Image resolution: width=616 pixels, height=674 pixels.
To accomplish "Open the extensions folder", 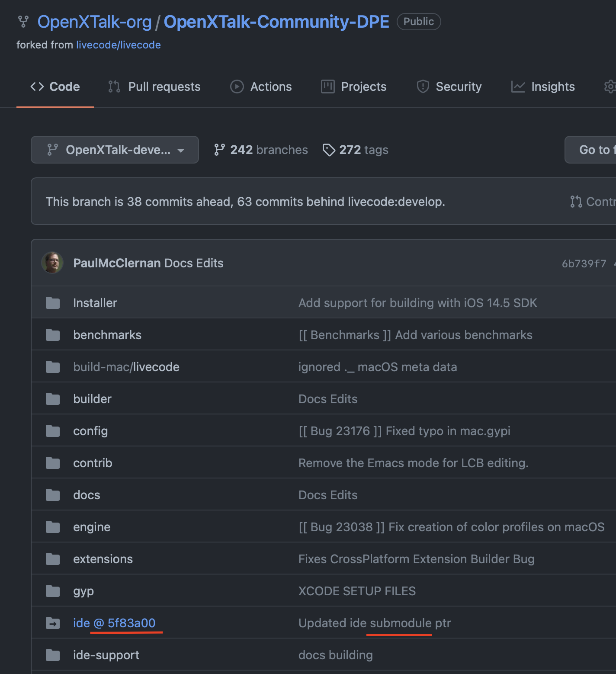I will coord(103,559).
